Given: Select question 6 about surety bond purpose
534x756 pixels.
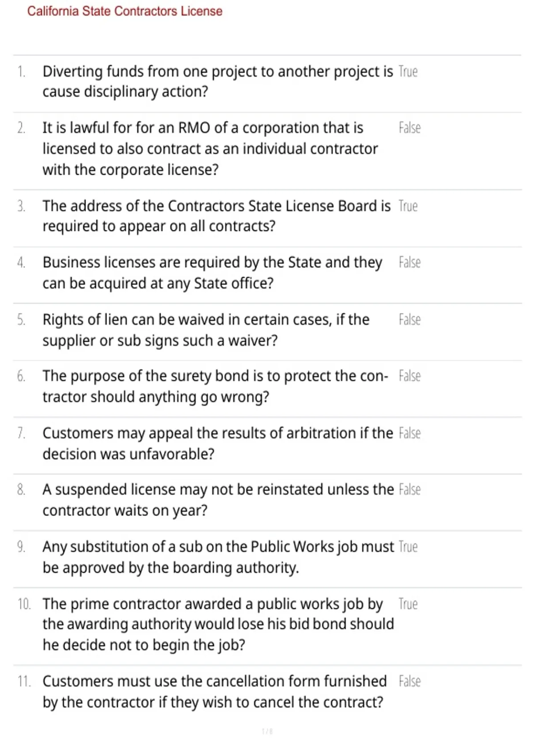Looking at the screenshot, I should point(215,386).
